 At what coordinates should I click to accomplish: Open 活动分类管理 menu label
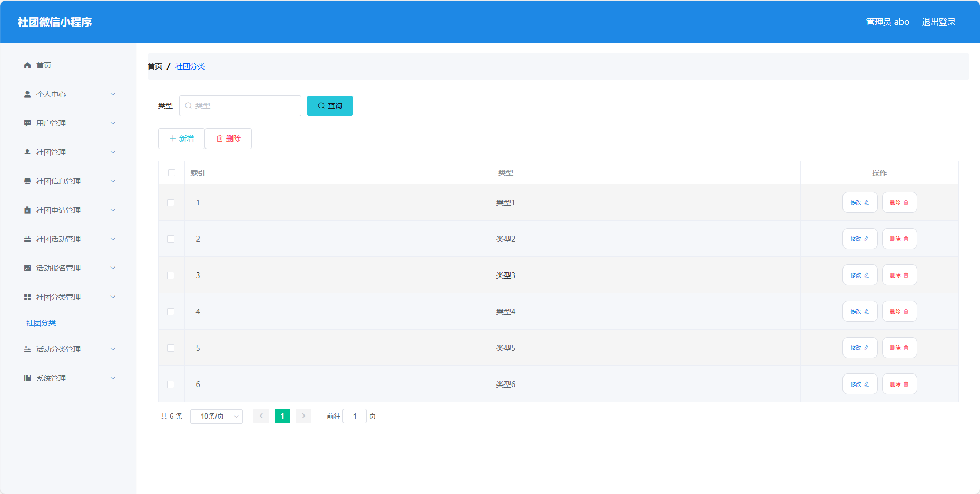[58, 349]
